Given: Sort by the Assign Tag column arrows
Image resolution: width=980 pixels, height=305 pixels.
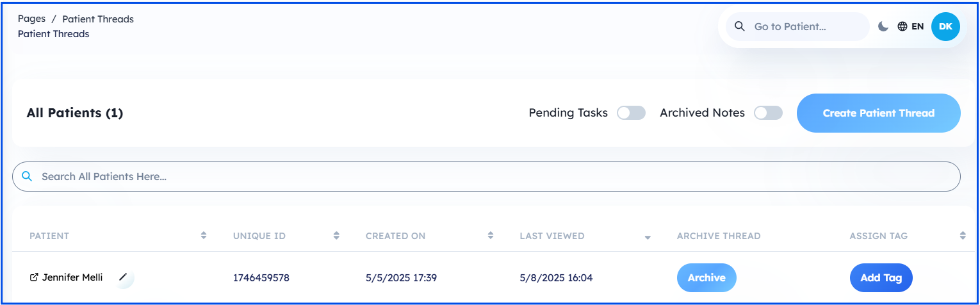Looking at the screenshot, I should (x=963, y=236).
